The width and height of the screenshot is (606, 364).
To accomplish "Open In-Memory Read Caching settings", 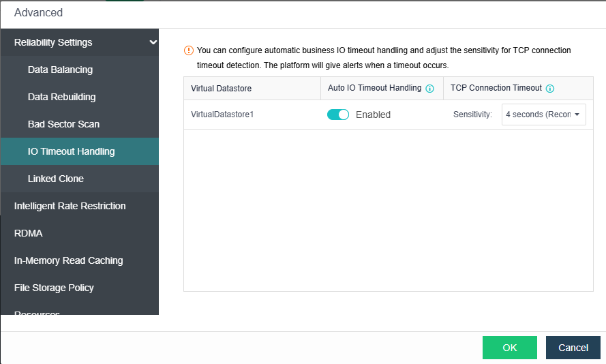I will pyautogui.click(x=68, y=260).
